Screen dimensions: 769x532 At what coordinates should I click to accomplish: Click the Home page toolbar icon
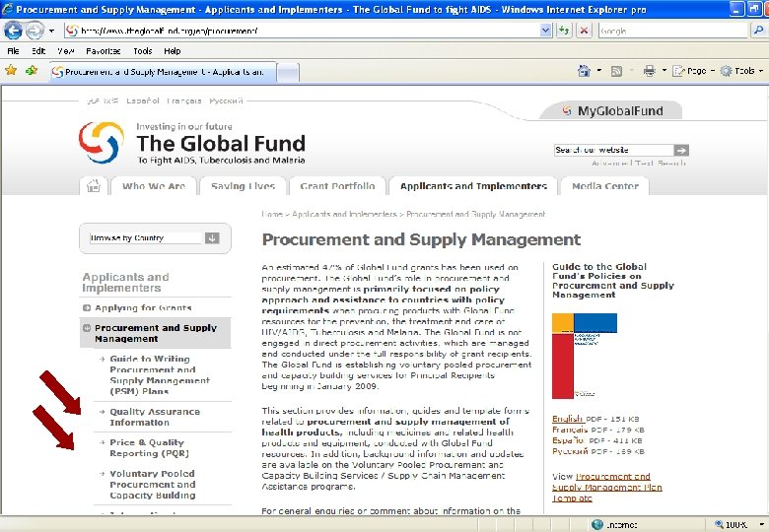pyautogui.click(x=584, y=71)
